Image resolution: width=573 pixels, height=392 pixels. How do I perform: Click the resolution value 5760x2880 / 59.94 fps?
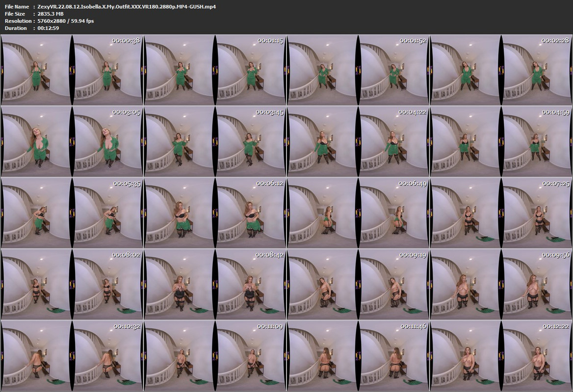click(66, 21)
